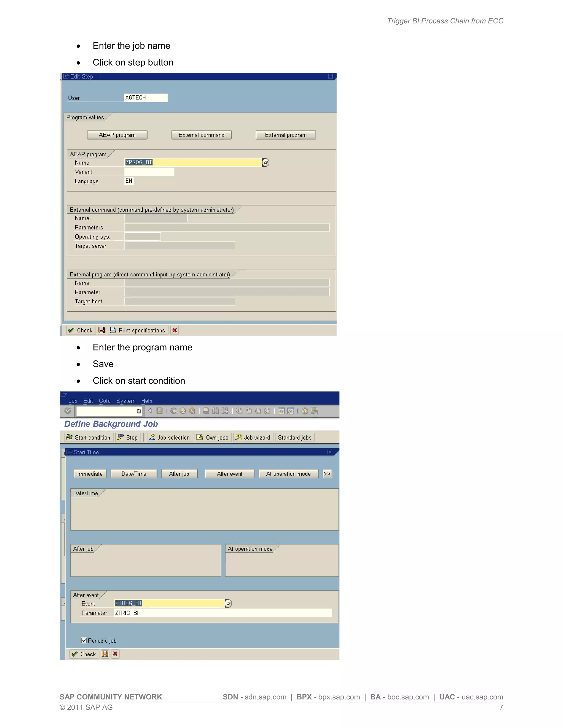This screenshot has height=728, width=563.
Task: Collapse command field using left triangle arrow
Action: pos(150,411)
